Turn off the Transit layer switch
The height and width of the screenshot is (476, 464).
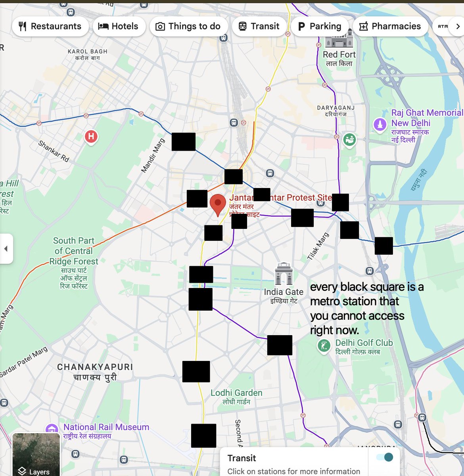point(385,457)
